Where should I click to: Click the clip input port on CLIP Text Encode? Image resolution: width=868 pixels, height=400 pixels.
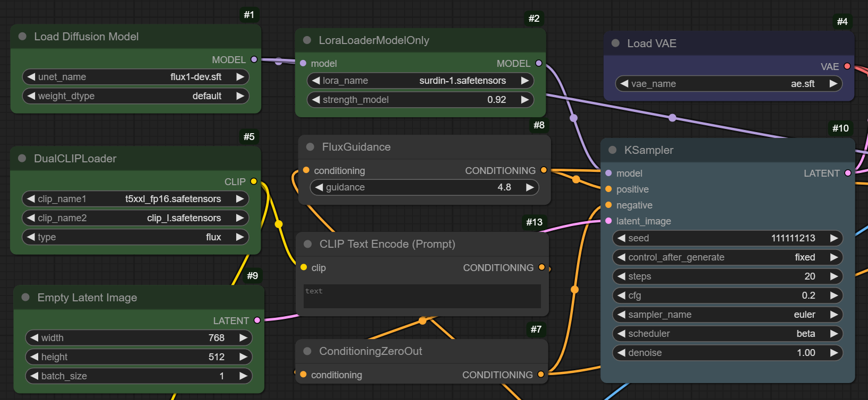point(304,267)
